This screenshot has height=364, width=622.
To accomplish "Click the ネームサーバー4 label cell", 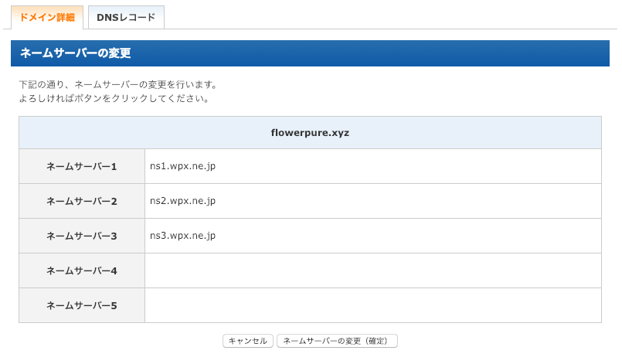I will point(82,270).
